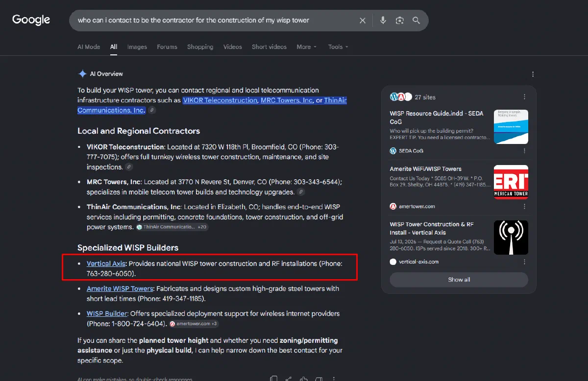Clear the search query with the X icon
588x381 pixels.
click(363, 21)
